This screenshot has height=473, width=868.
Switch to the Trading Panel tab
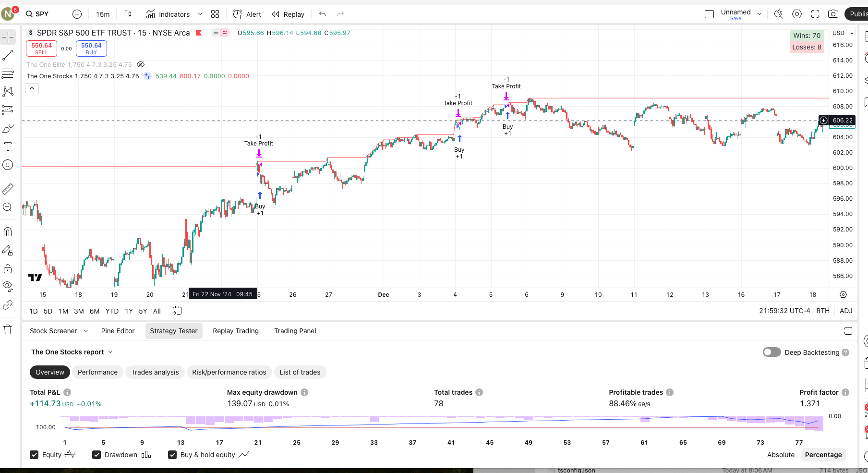pyautogui.click(x=295, y=331)
